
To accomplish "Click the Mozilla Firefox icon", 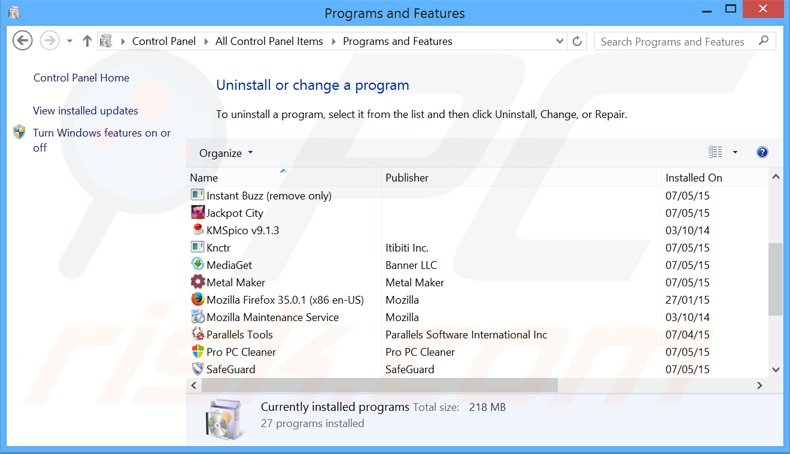I will [x=198, y=299].
